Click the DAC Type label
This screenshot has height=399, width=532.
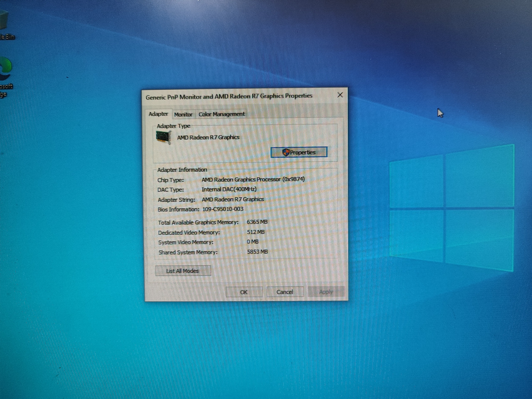(171, 190)
